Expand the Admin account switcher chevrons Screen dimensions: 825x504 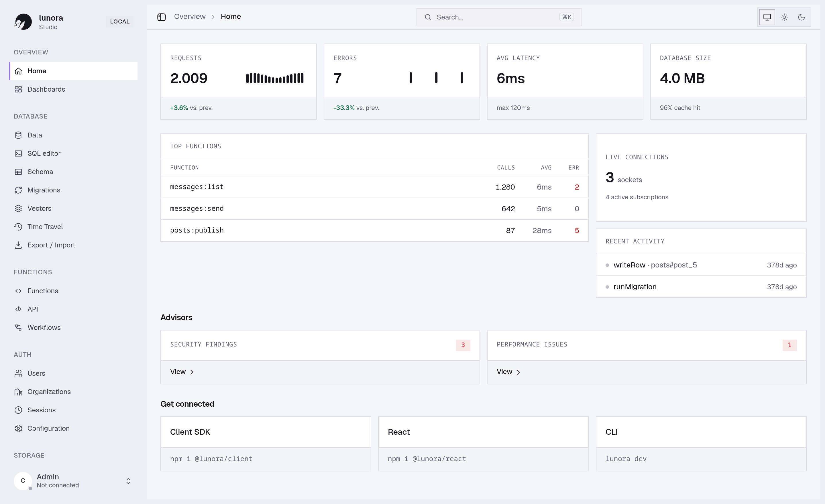point(128,481)
